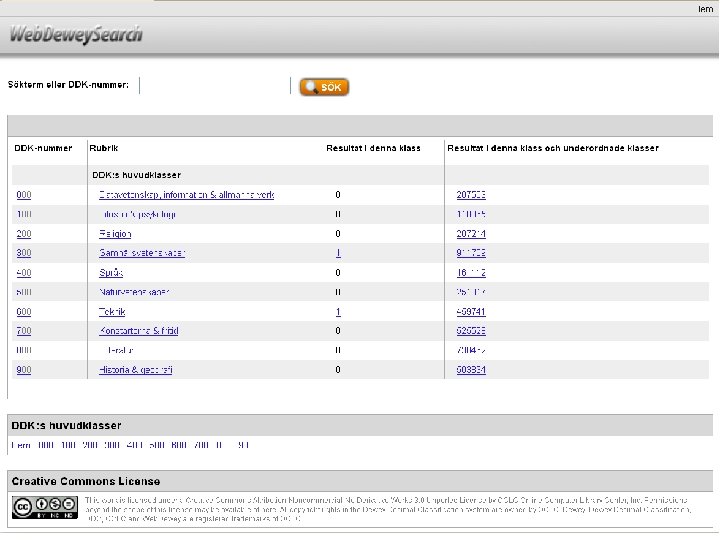Select 200 in the bottom huvudklasser navigation
The image size is (720, 540).
tap(90, 445)
